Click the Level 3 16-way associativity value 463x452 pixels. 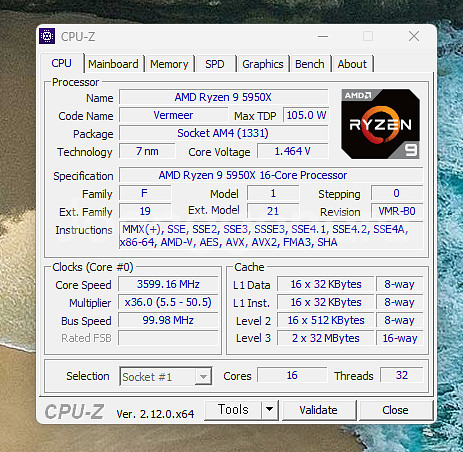click(x=400, y=338)
